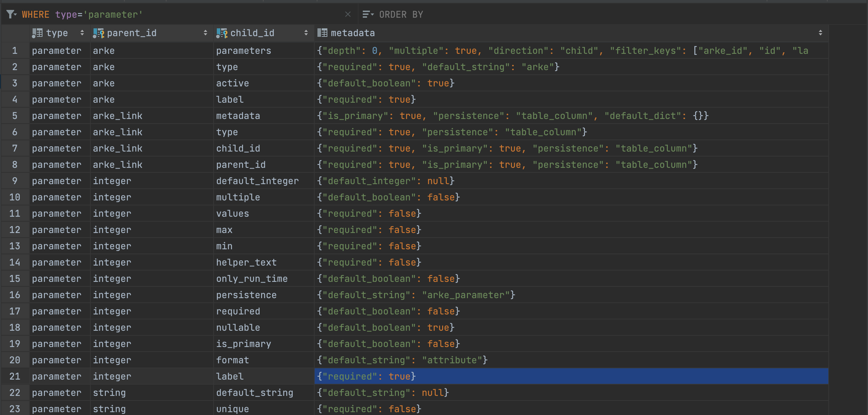The height and width of the screenshot is (415, 868).
Task: Click the filter funnel icon
Action: tap(11, 14)
